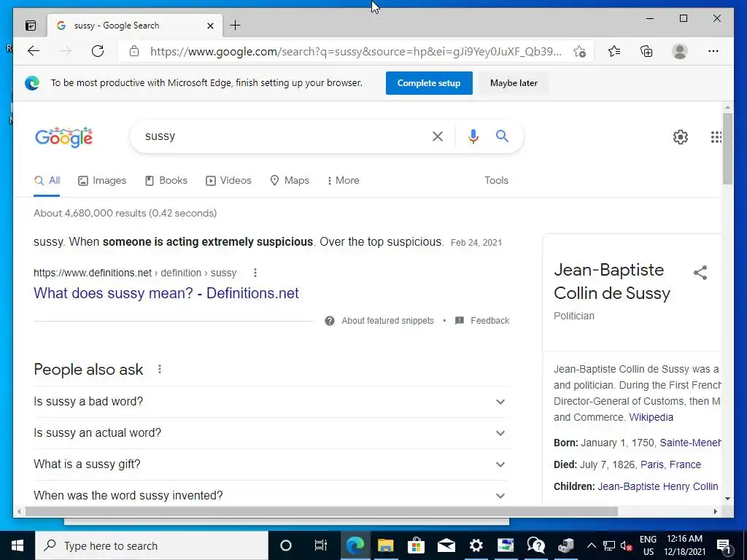747x560 pixels.
Task: Close the sussy - Google Search tab
Action: click(210, 26)
